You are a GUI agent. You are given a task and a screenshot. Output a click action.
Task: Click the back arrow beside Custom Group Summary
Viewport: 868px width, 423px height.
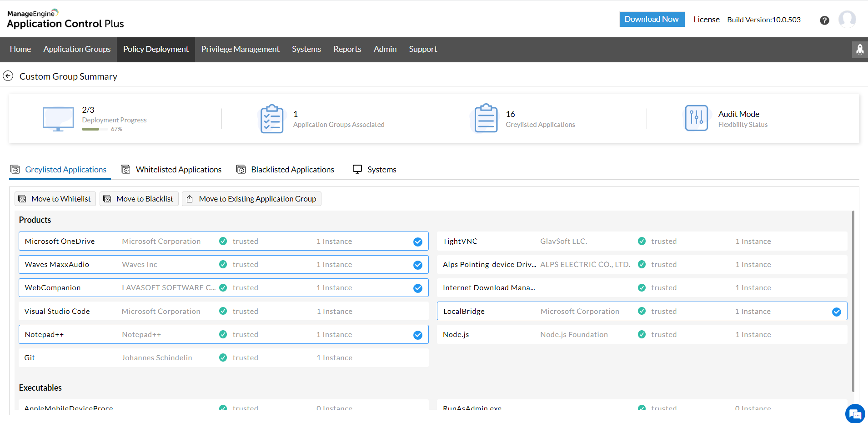(x=8, y=76)
